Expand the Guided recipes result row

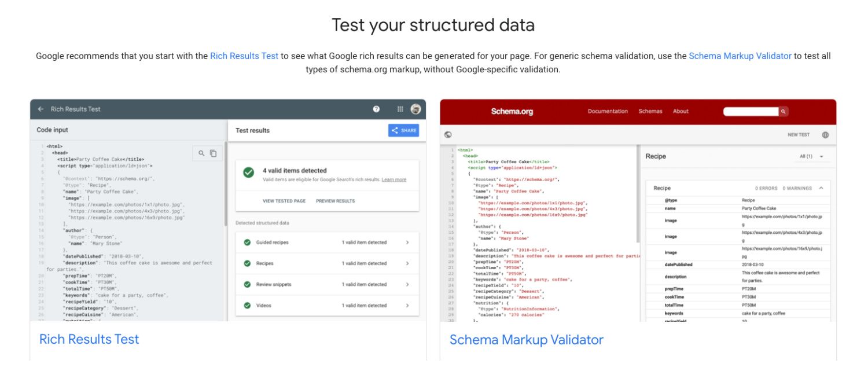point(407,243)
